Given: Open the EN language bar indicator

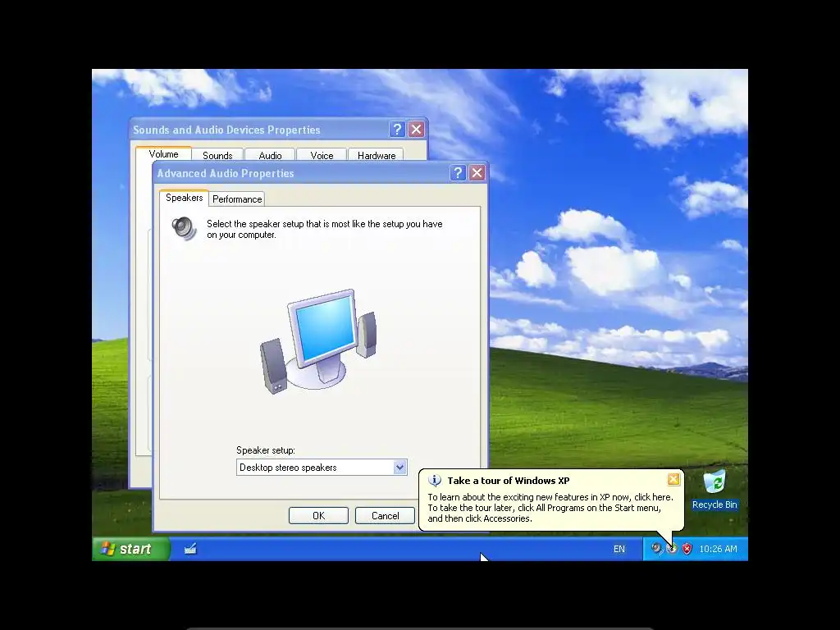Looking at the screenshot, I should point(619,549).
